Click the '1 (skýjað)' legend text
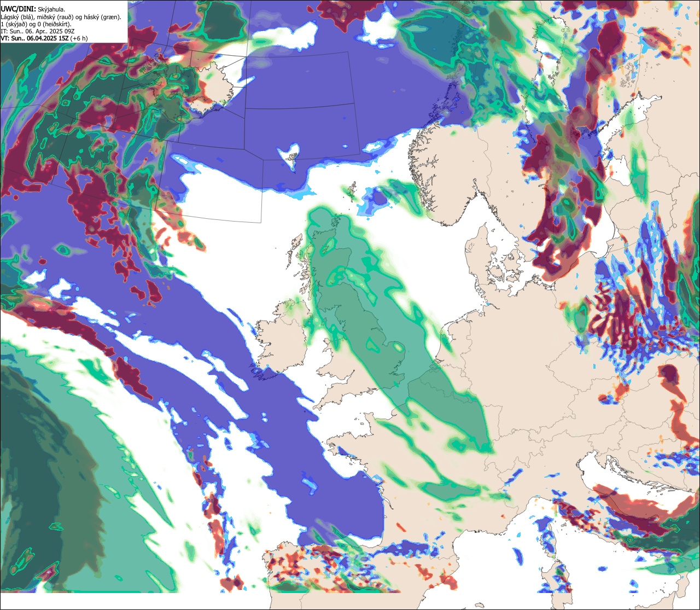The height and width of the screenshot is (610, 700). click(x=14, y=25)
